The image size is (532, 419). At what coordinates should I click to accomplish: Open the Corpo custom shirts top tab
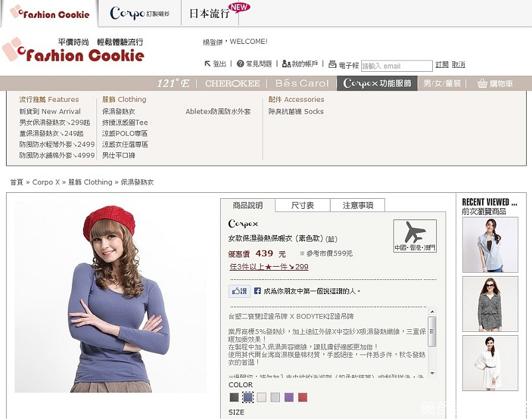pyautogui.click(x=140, y=13)
